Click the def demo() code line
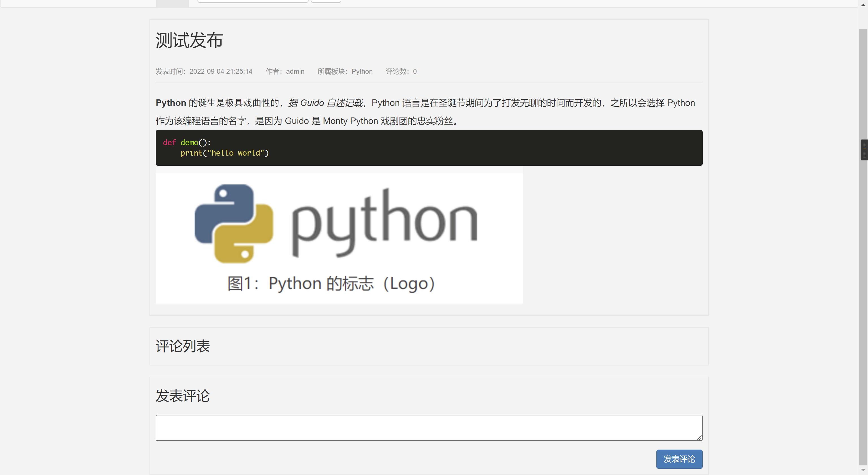868x475 pixels. pos(187,143)
